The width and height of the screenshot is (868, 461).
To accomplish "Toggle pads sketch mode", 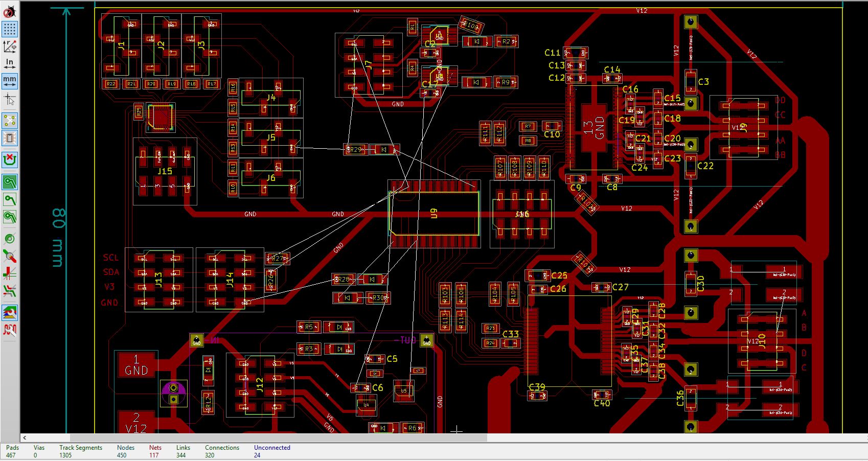I will [x=9, y=239].
